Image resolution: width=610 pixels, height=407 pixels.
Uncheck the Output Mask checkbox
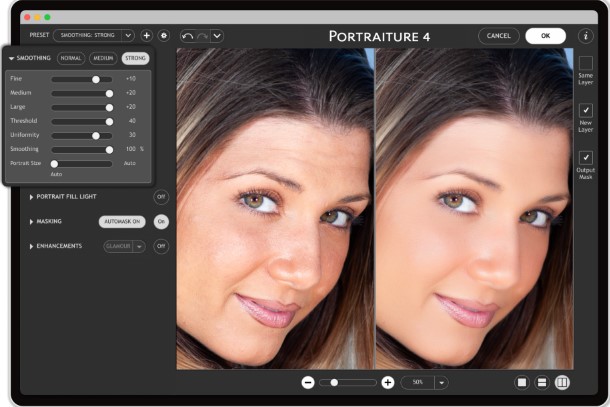tap(586, 158)
